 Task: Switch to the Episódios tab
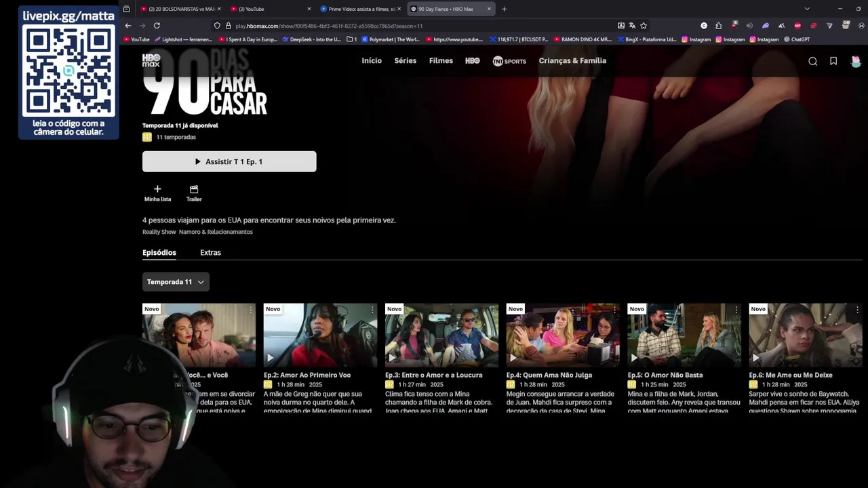tap(159, 252)
